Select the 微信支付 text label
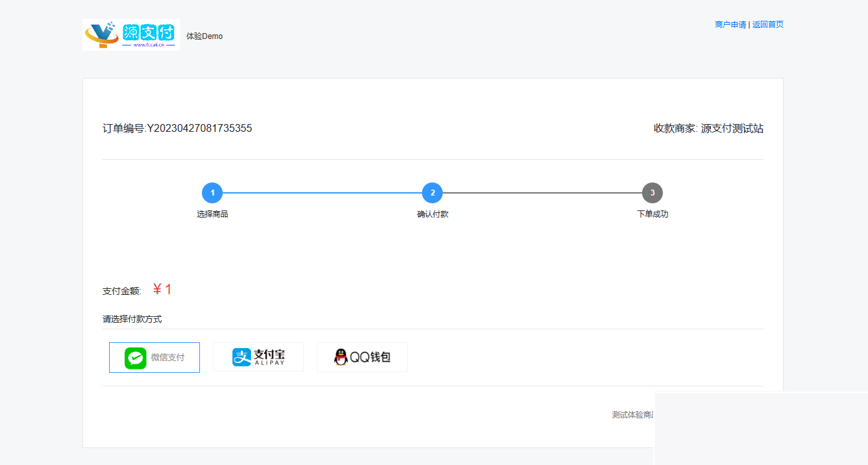868x465 pixels. [x=167, y=358]
